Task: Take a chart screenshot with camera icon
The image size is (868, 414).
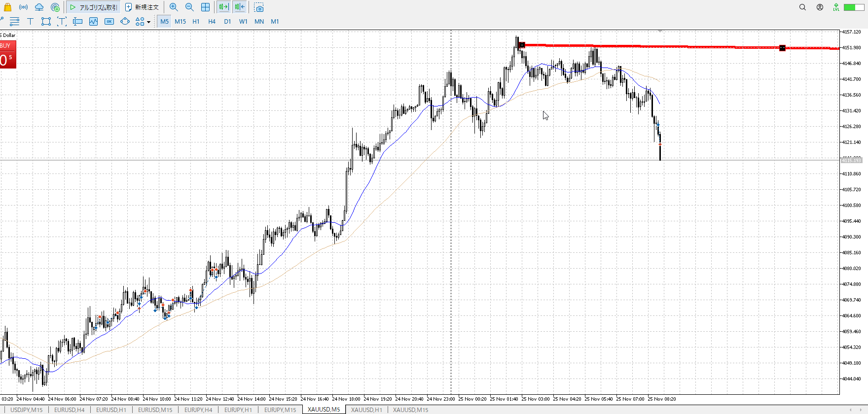Action: pos(259,7)
